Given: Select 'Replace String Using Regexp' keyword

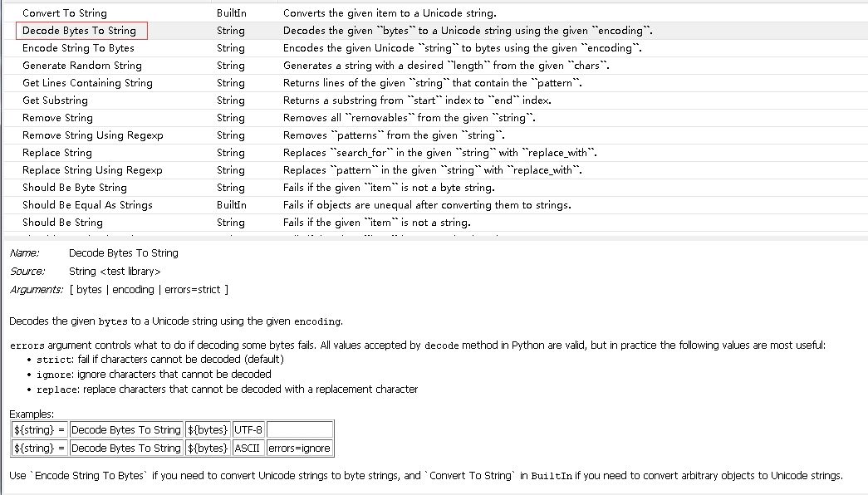Looking at the screenshot, I should 92,170.
